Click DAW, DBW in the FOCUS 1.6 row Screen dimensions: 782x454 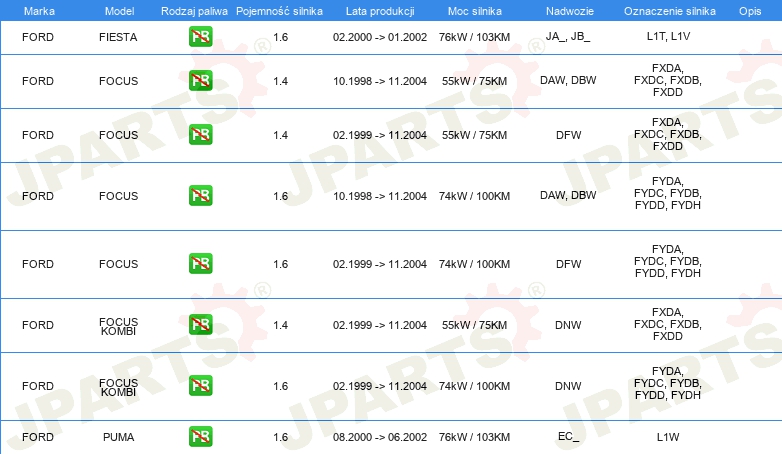coord(568,196)
